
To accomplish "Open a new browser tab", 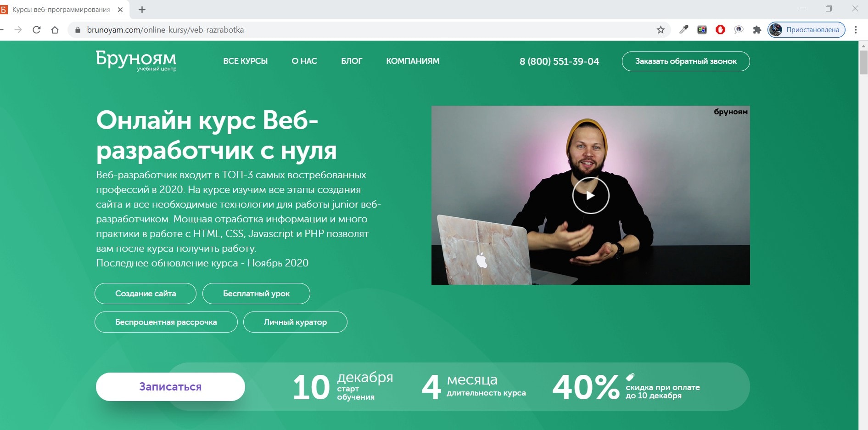I will coord(142,10).
